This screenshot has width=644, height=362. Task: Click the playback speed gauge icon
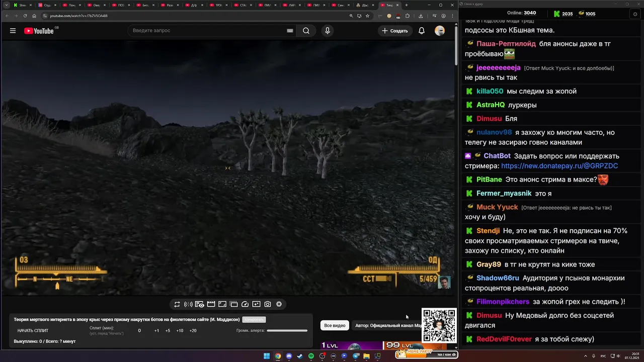[x=245, y=304]
